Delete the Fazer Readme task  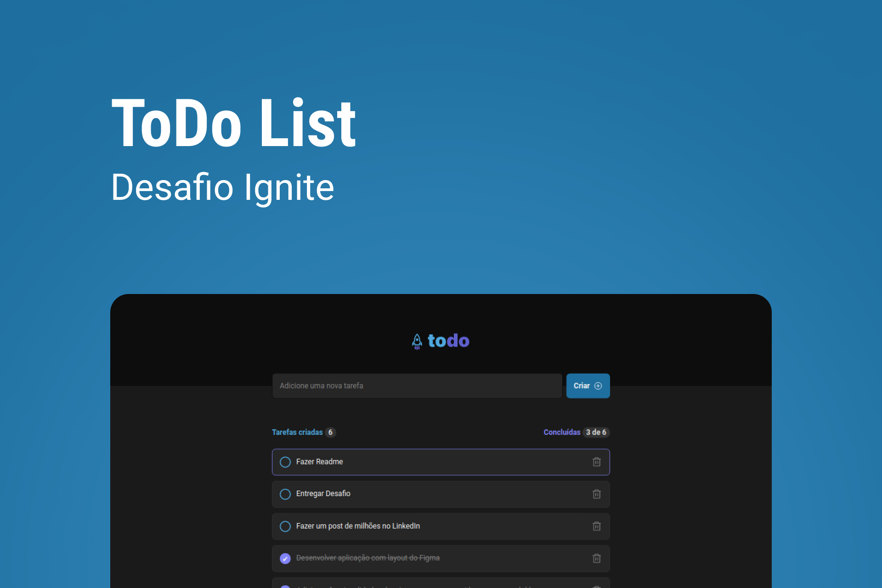pyautogui.click(x=596, y=462)
